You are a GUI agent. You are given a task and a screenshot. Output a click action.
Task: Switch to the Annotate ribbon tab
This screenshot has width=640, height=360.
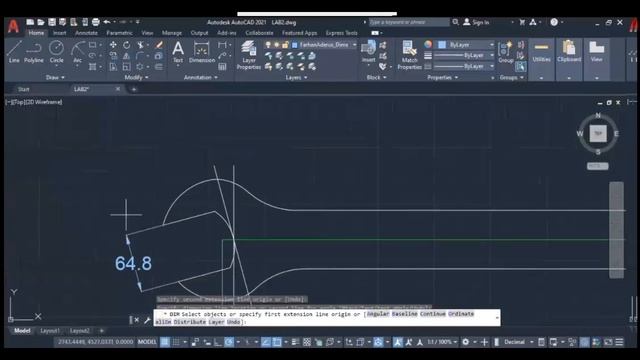click(x=87, y=33)
